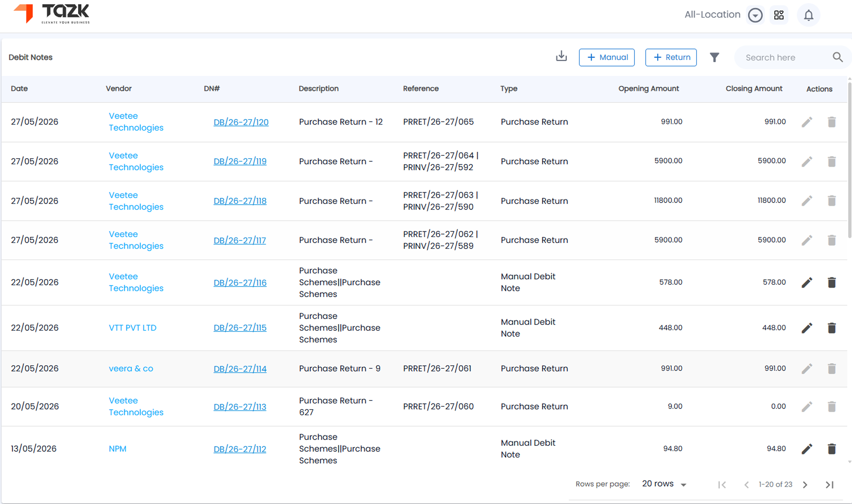Open the rows per page dropdown

click(x=664, y=484)
